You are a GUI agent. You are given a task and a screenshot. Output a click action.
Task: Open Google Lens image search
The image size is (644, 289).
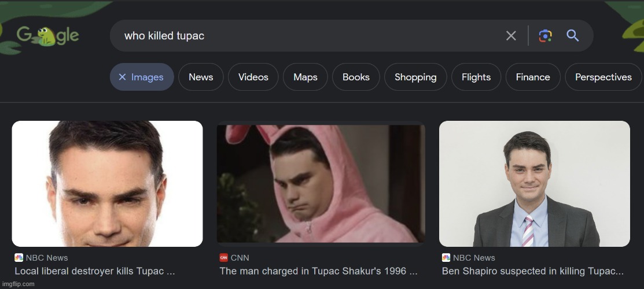click(545, 36)
